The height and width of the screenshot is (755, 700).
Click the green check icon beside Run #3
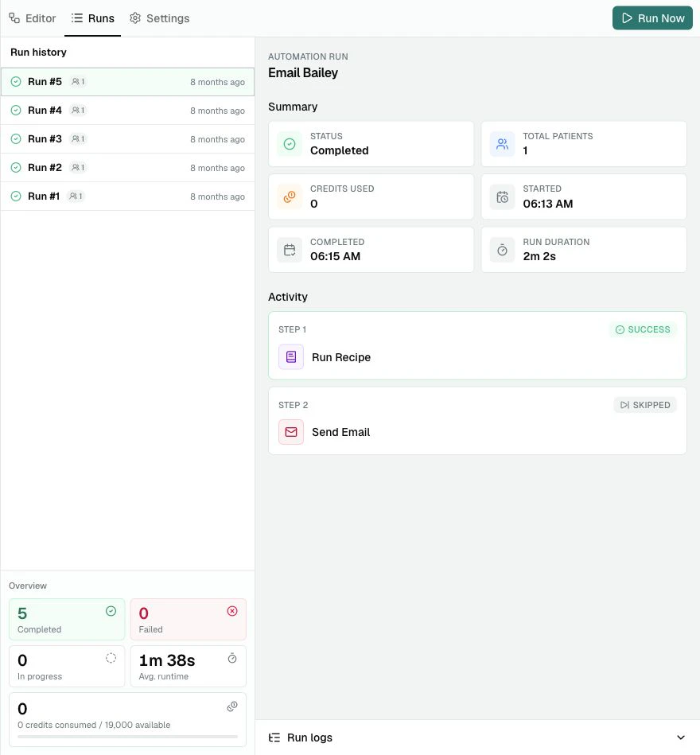click(16, 138)
